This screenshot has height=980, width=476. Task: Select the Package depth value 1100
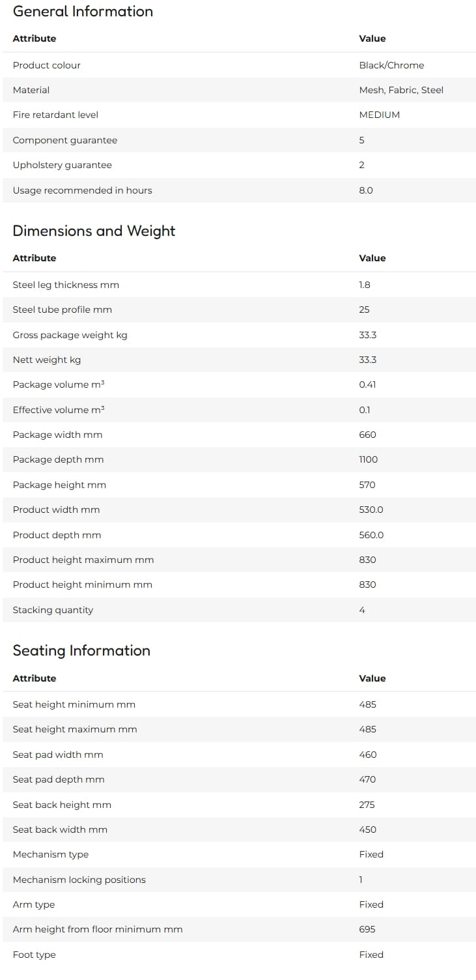(x=368, y=459)
